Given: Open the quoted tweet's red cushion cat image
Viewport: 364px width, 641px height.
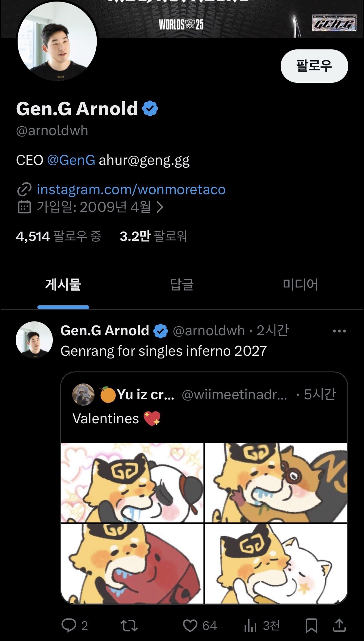Looking at the screenshot, I should coord(132,563).
